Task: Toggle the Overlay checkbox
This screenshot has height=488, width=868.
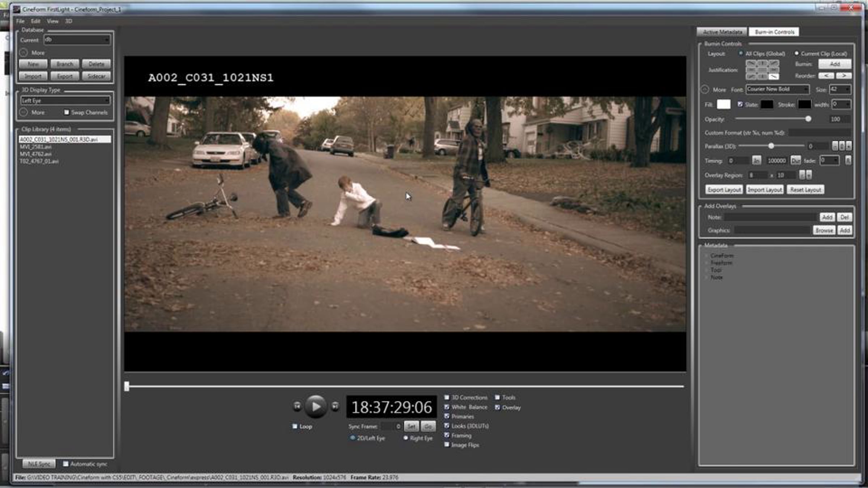Action: tap(498, 407)
